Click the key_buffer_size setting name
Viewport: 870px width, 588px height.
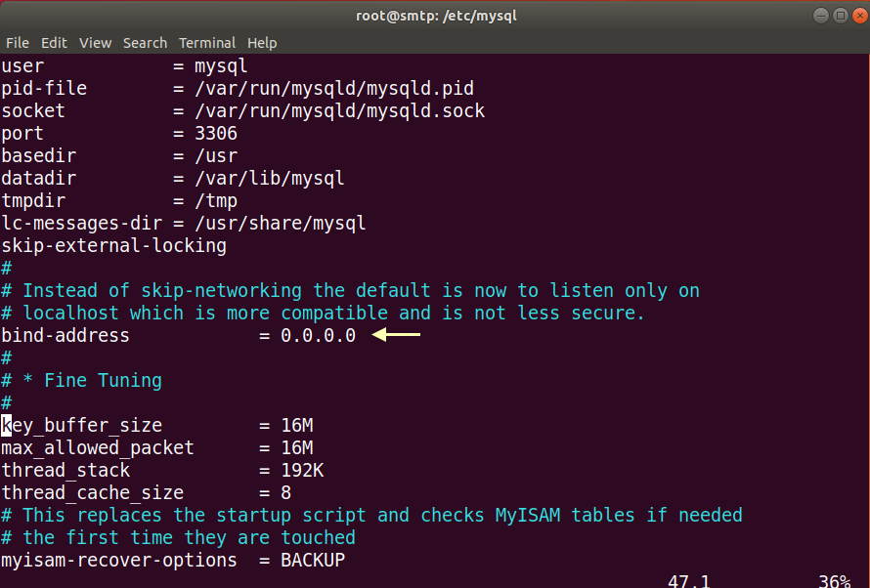81,425
